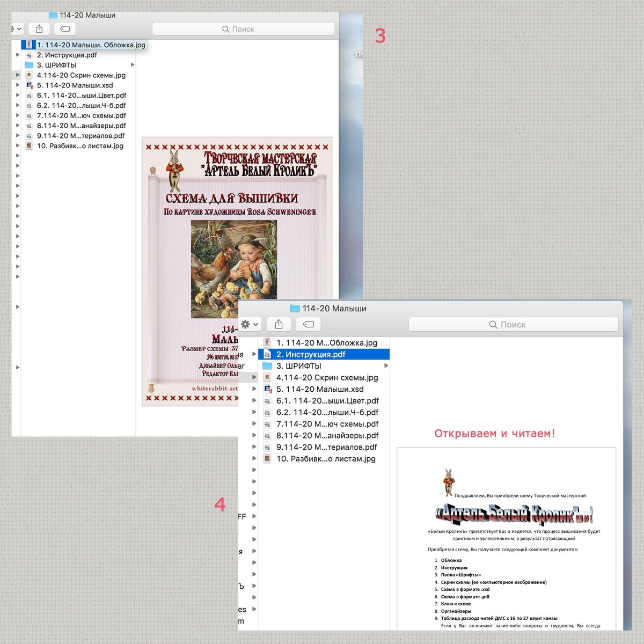Select '10. Разбивк…о листам.jpg' in the front window
This screenshot has width=644, height=644.
click(326, 459)
